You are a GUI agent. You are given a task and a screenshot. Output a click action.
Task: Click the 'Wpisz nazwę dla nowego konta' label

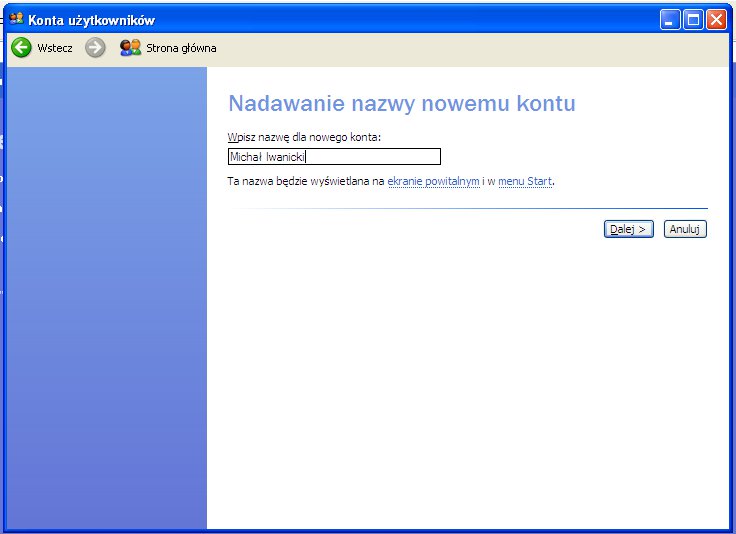[x=304, y=136]
